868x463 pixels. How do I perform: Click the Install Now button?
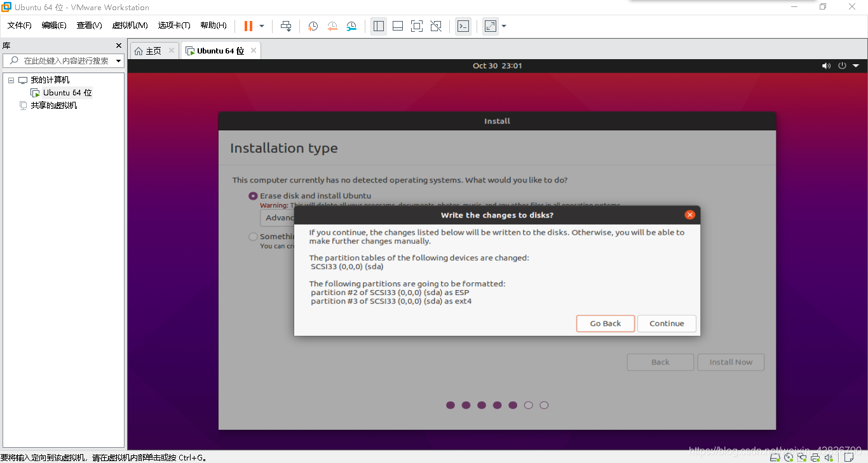[x=731, y=362]
